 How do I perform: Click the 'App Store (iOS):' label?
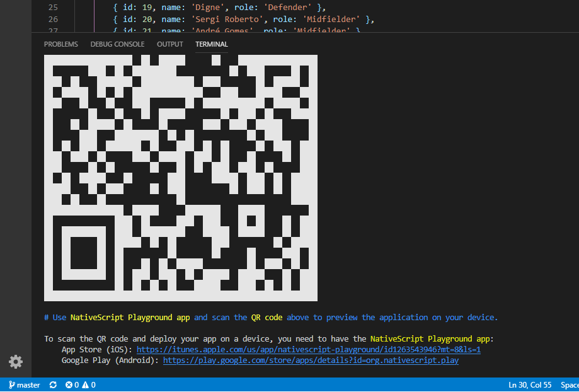(x=97, y=350)
